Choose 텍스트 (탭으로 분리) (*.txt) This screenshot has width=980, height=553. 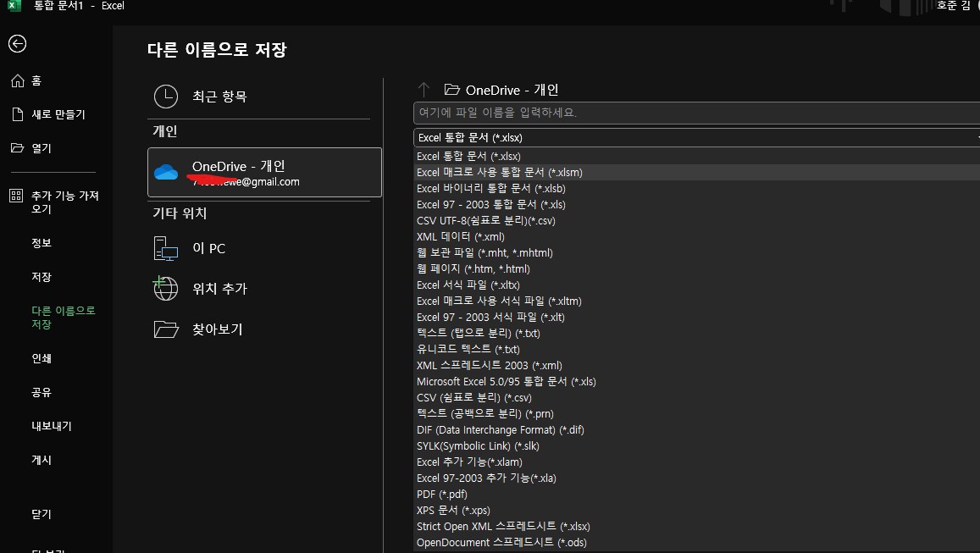696,333
